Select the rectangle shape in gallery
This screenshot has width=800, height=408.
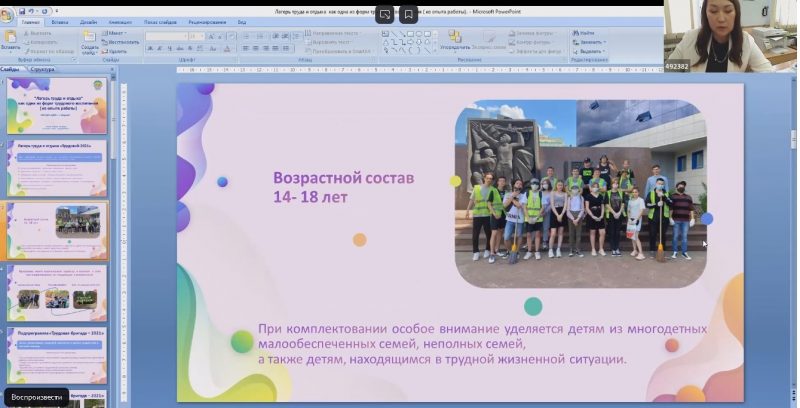click(x=411, y=34)
